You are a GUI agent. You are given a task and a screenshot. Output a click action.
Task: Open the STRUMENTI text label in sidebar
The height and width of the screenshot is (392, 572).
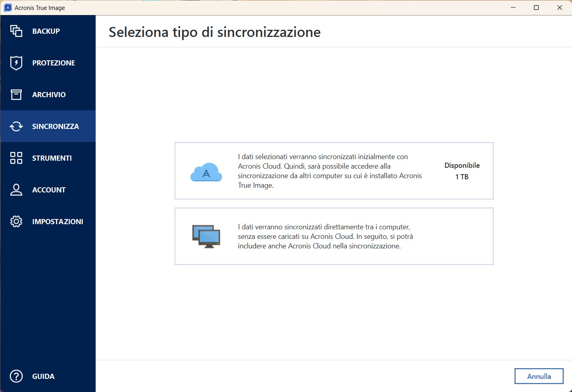pyautogui.click(x=52, y=158)
